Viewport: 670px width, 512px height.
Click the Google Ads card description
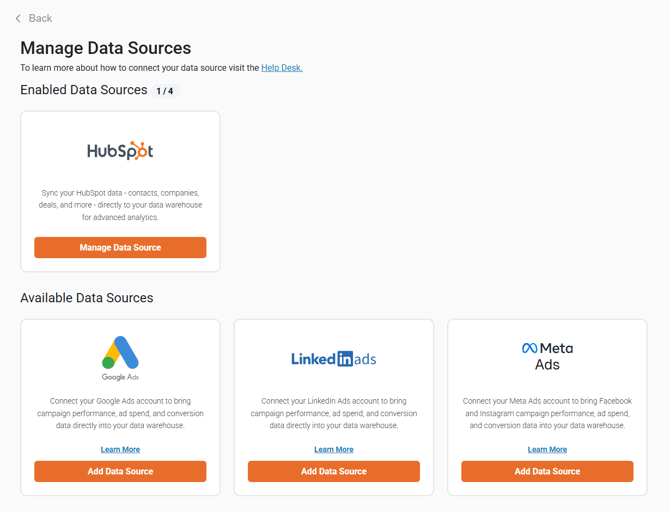point(120,413)
